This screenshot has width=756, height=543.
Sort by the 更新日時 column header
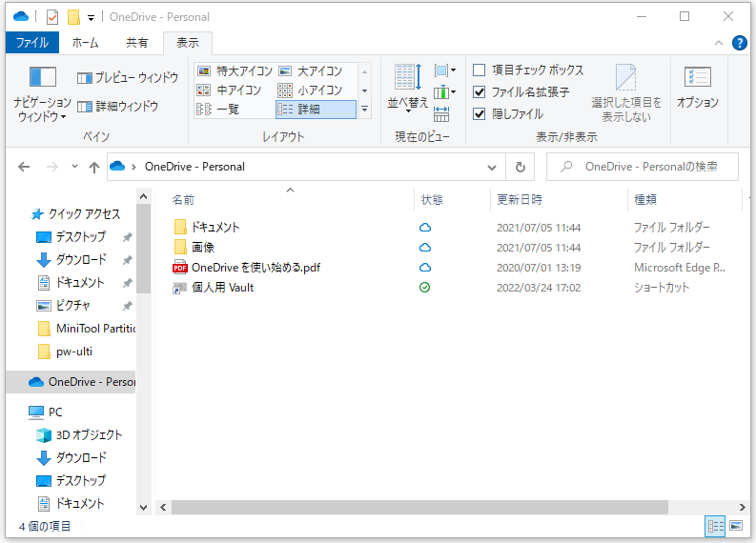point(520,199)
